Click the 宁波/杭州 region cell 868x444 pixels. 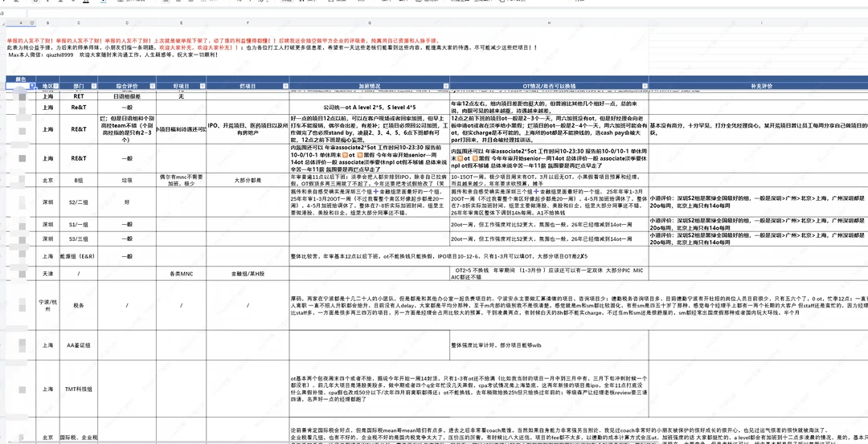(47, 305)
